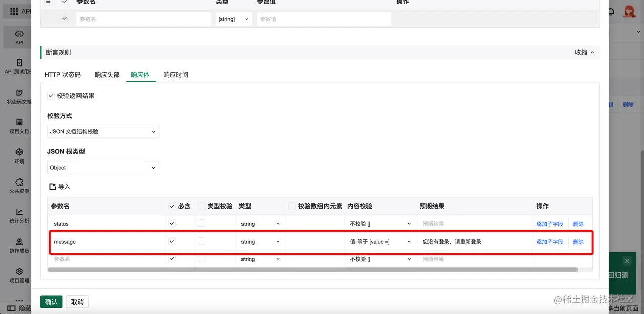Switch to 响应头部 tab
This screenshot has height=314, width=644.
[x=107, y=75]
